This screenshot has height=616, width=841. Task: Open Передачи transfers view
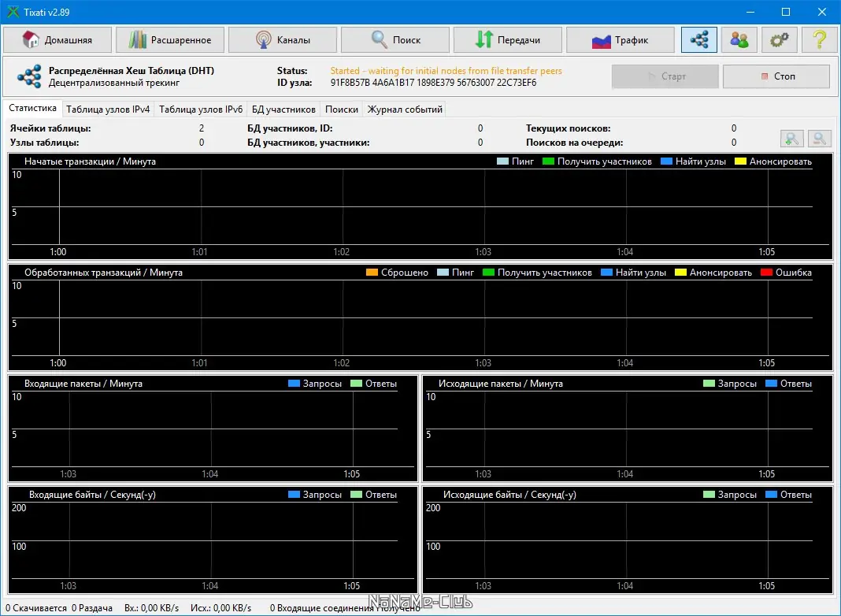(x=508, y=39)
